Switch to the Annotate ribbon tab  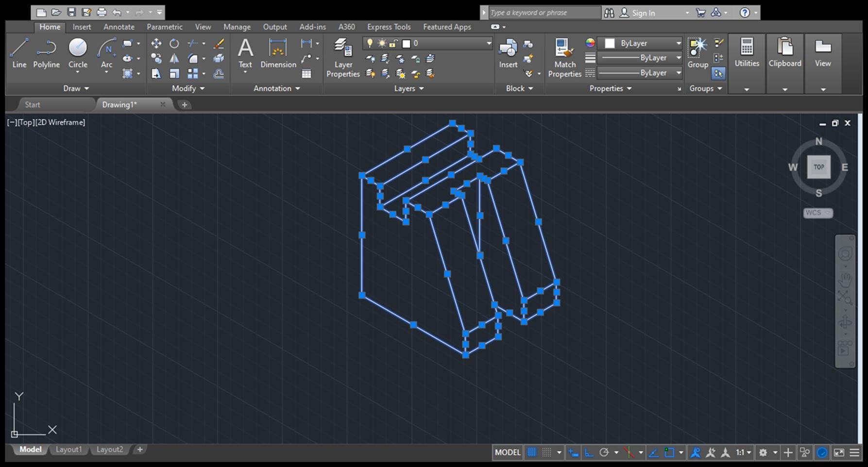(119, 27)
